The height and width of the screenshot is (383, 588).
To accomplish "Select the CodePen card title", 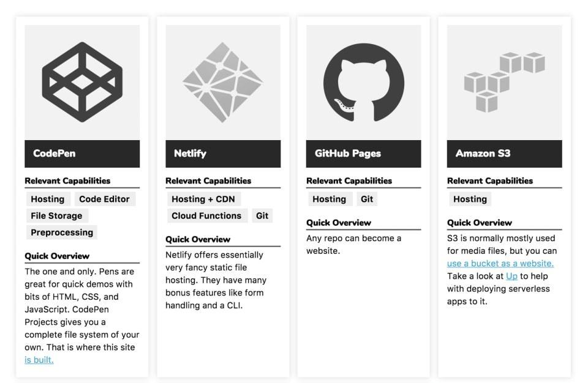I will point(55,154).
